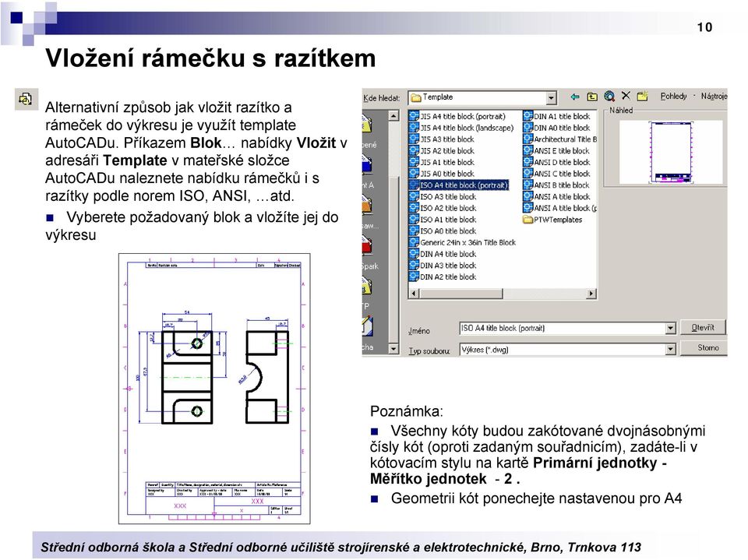Click the Poznámka: heading text
This screenshot has height=560, width=748.
click(x=407, y=411)
